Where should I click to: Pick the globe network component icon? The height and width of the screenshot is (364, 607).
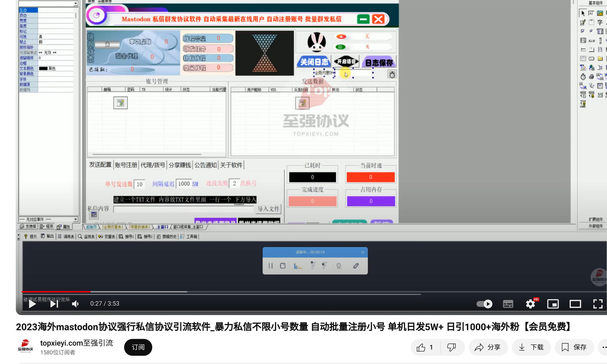(x=591, y=68)
